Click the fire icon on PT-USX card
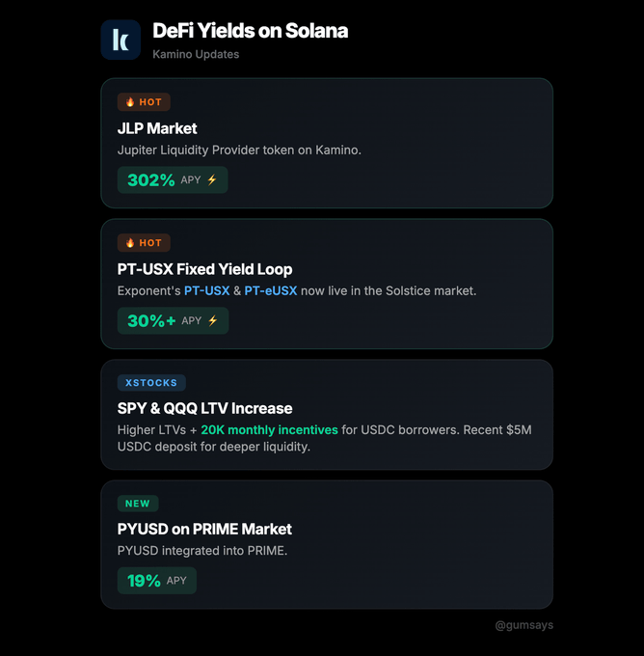Image resolution: width=644 pixels, height=656 pixels. point(130,243)
